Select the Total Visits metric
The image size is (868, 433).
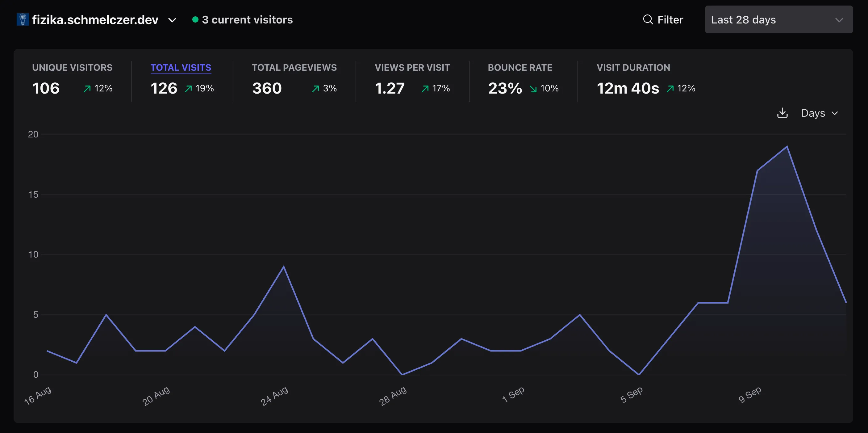181,67
